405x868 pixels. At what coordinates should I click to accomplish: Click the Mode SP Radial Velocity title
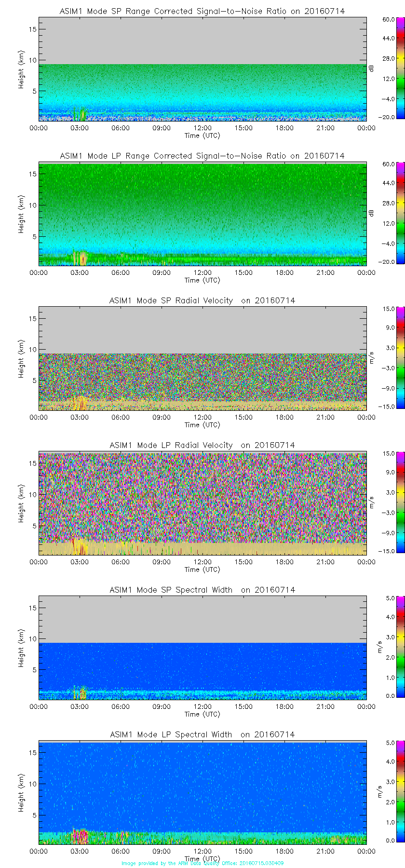[x=202, y=300]
